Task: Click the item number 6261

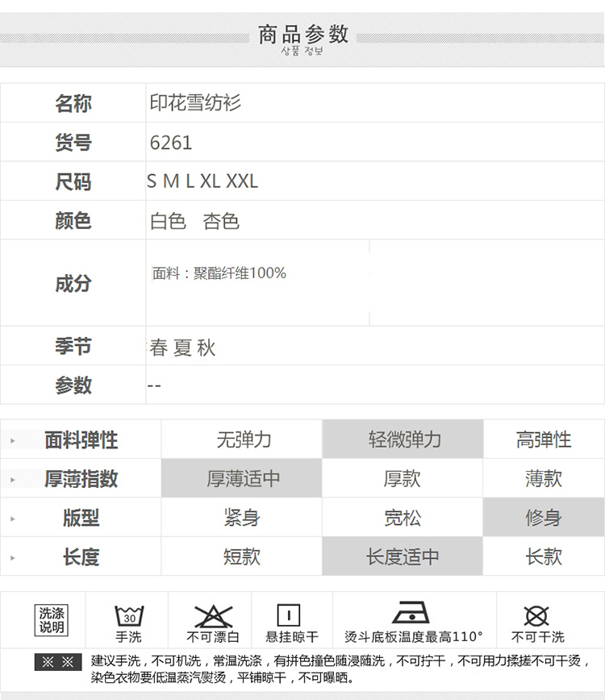Action: click(x=171, y=143)
